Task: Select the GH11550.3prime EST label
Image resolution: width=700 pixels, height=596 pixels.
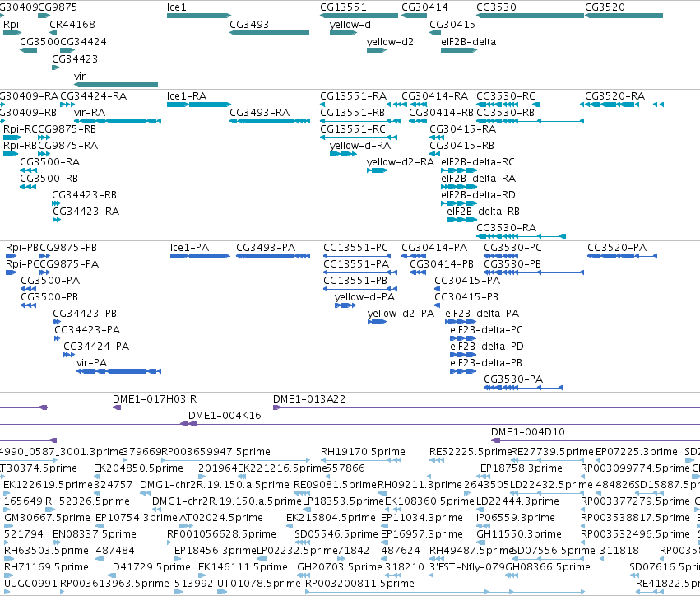Action: pos(519,534)
